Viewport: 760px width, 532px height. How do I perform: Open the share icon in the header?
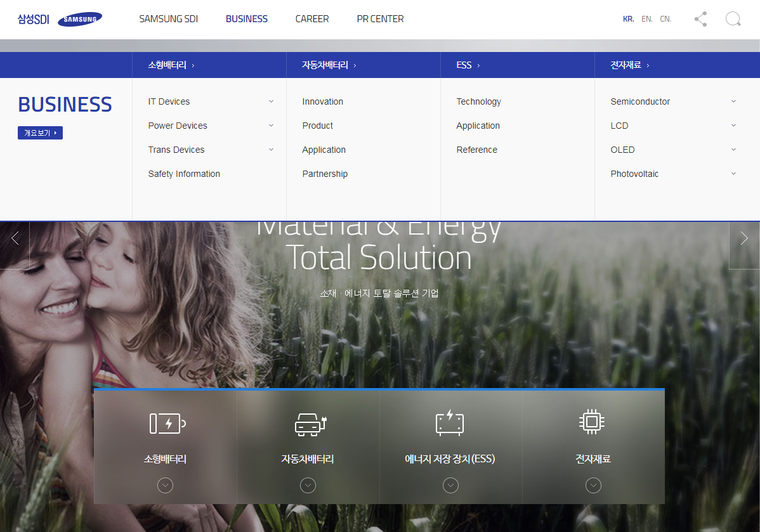pos(700,19)
